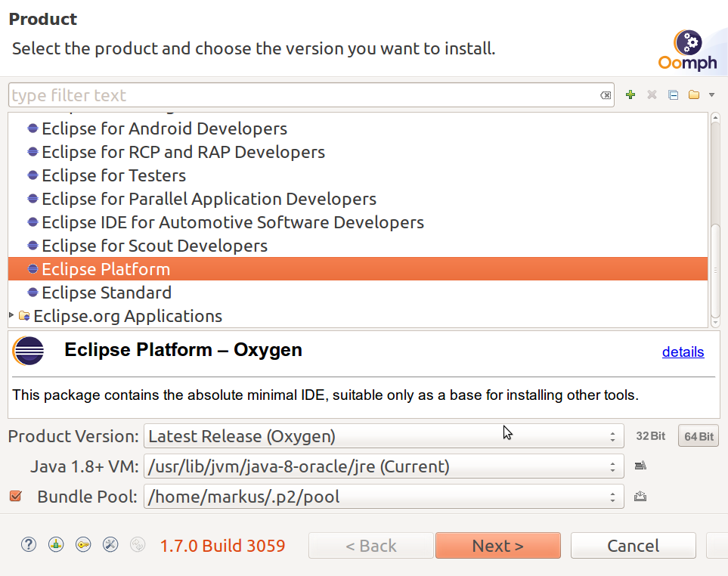Click the install/update icon in bottom bar
The width and height of the screenshot is (728, 576).
[56, 544]
